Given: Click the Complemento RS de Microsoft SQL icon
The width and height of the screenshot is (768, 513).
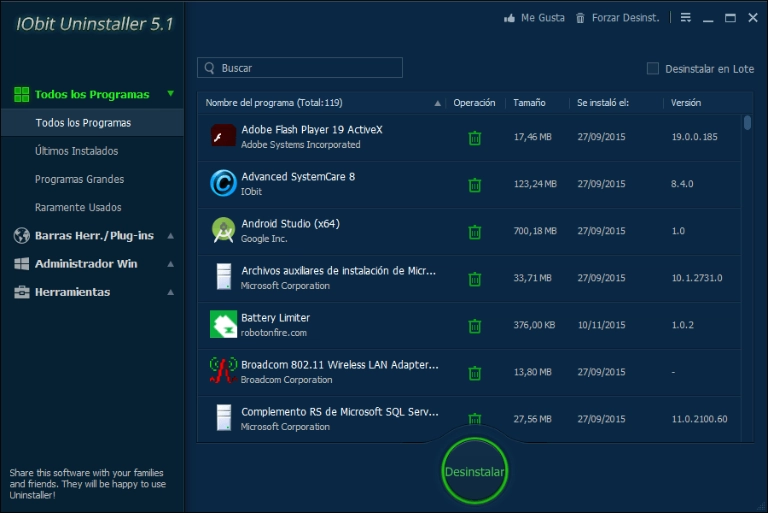Looking at the screenshot, I should (224, 417).
